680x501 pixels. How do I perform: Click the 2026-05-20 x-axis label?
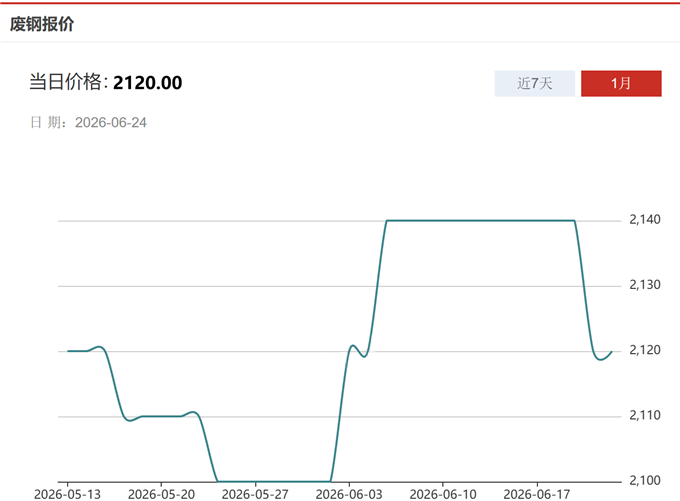[x=161, y=494]
